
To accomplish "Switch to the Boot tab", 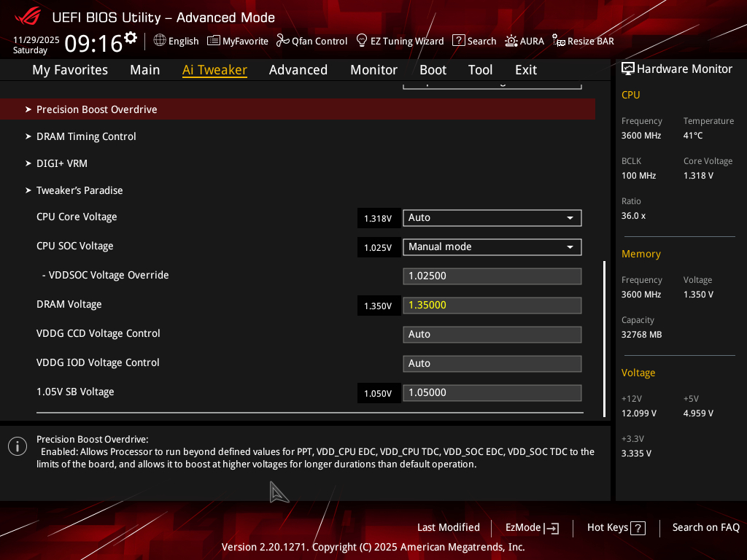I will [433, 70].
